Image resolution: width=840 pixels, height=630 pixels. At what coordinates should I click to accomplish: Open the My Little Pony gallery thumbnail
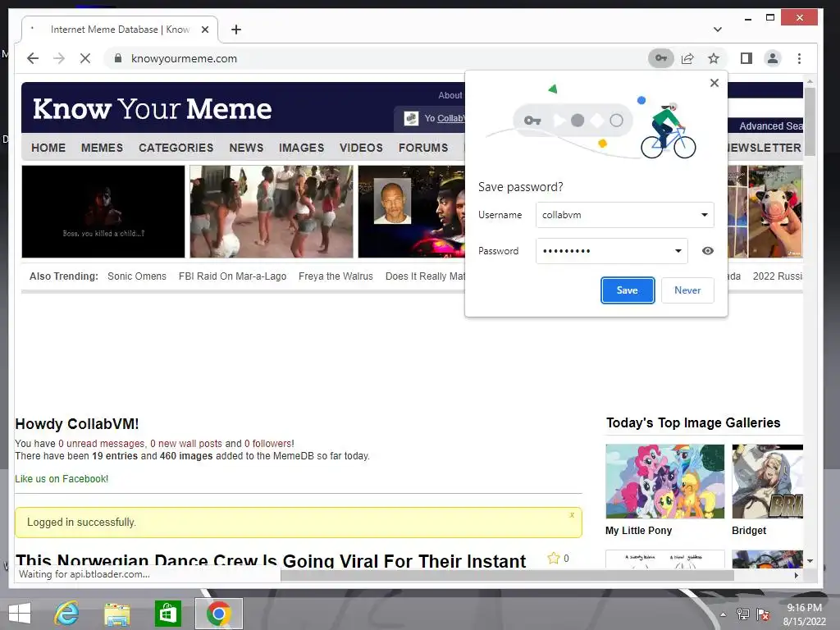point(664,481)
